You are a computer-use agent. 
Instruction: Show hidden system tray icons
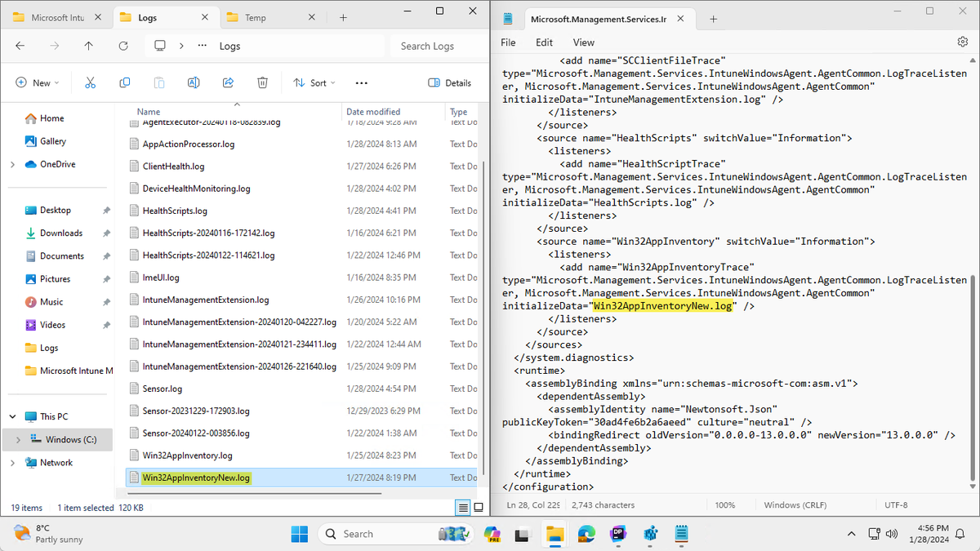click(852, 534)
